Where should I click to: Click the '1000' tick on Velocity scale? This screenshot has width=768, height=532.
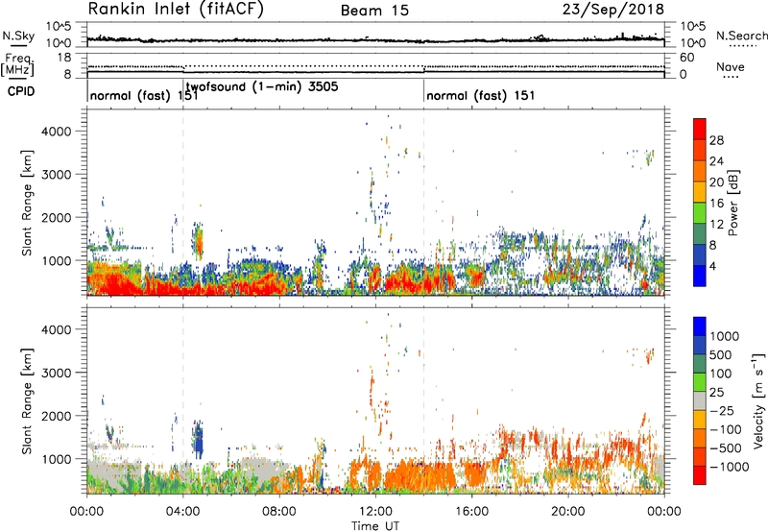(725, 336)
